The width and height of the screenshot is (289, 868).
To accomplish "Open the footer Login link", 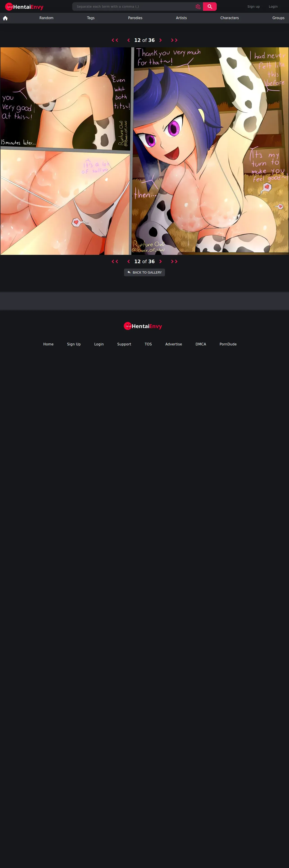I will (99, 344).
